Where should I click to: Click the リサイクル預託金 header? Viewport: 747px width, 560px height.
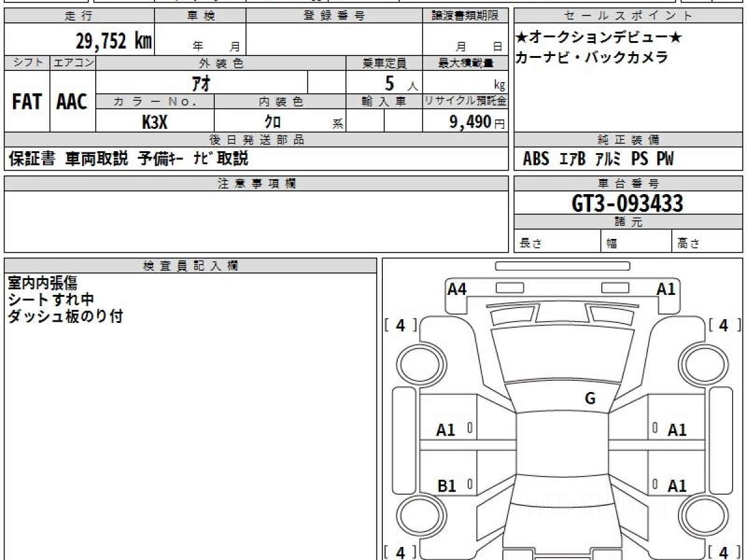tap(465, 102)
